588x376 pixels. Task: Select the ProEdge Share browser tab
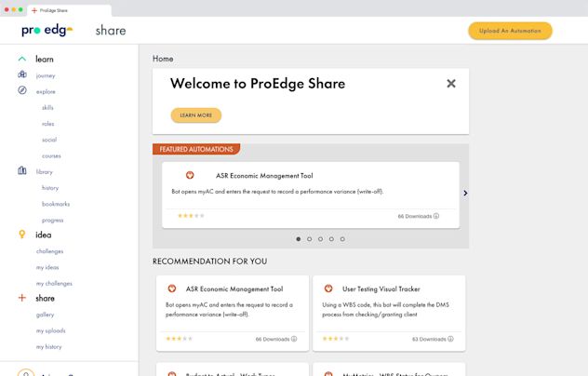pos(69,10)
